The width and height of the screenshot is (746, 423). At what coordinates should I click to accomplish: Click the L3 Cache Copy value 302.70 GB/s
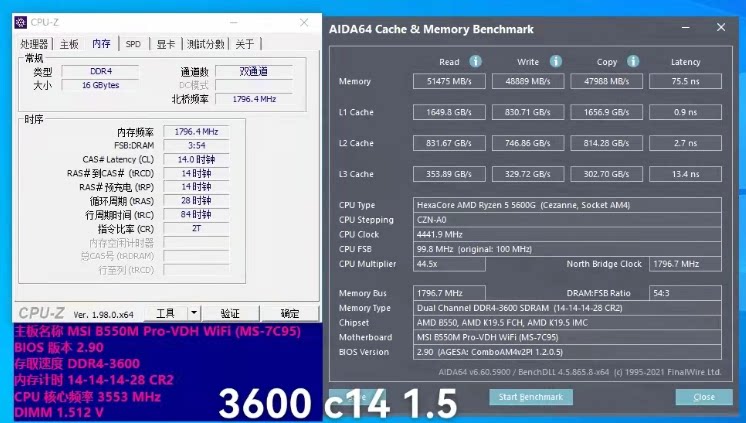point(606,174)
